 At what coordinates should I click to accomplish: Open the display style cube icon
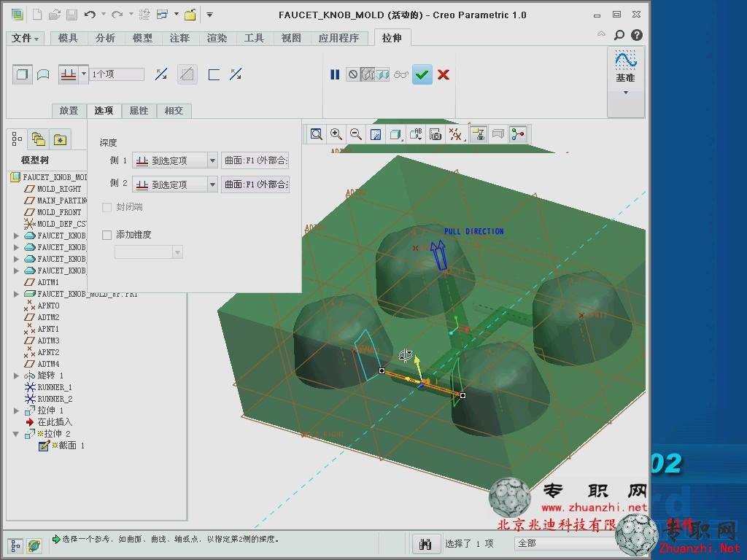tap(395, 134)
